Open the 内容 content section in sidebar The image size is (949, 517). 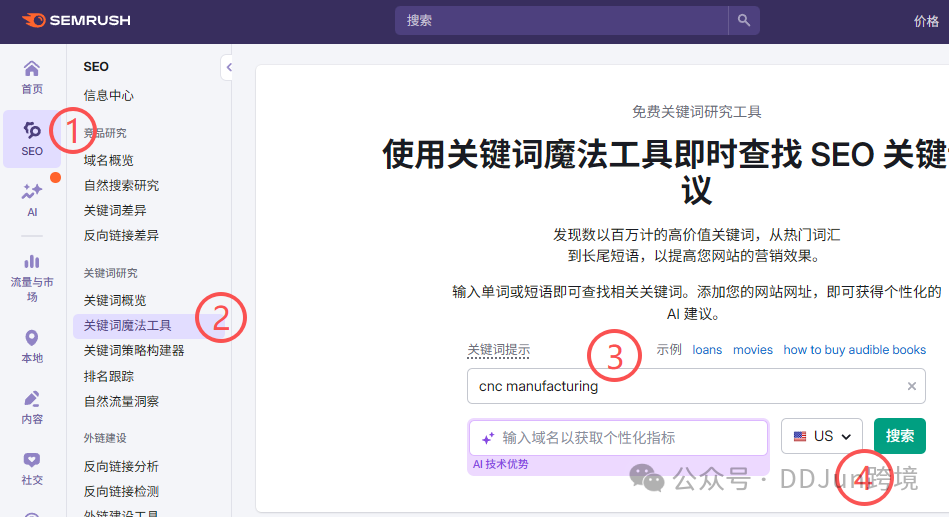pos(32,407)
